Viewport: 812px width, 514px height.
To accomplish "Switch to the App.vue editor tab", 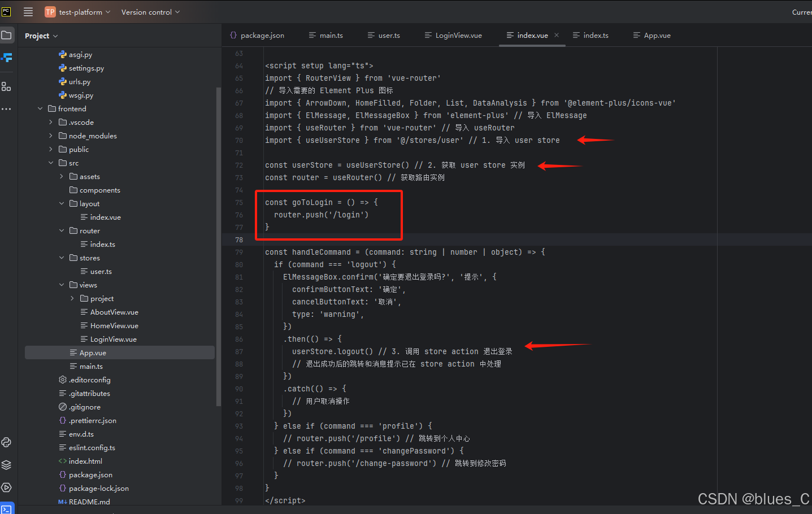I will 652,35.
